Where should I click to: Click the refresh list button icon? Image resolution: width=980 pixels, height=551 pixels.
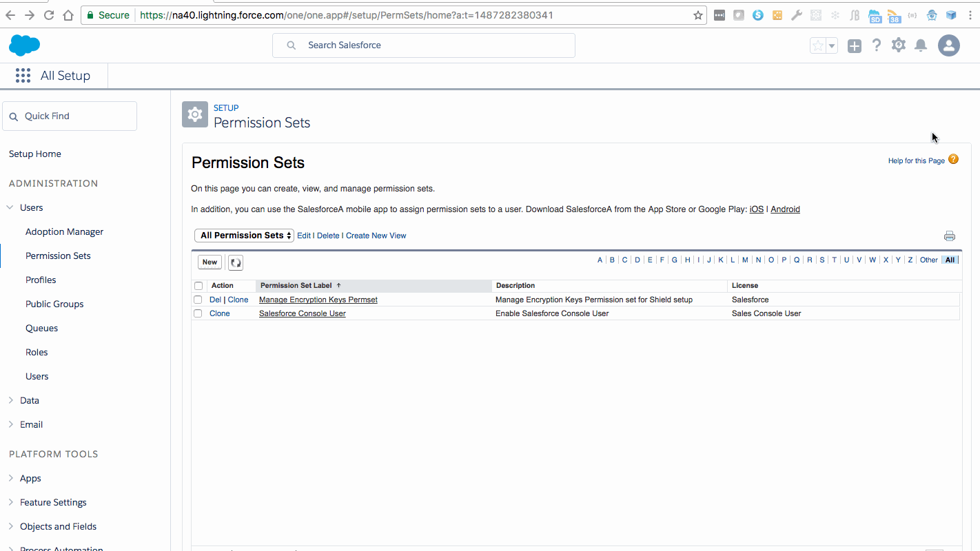236,262
